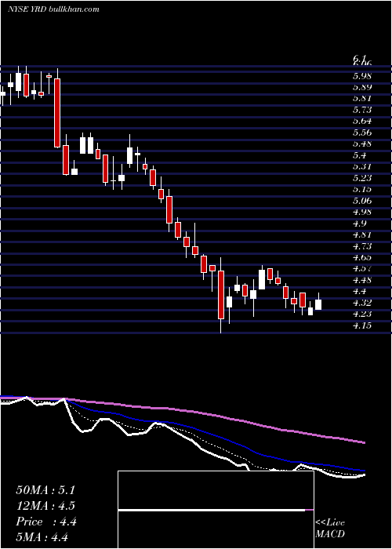This screenshot has width=392, height=549.
Task: Click the 5.56 price axis label
Action: coord(362,133)
